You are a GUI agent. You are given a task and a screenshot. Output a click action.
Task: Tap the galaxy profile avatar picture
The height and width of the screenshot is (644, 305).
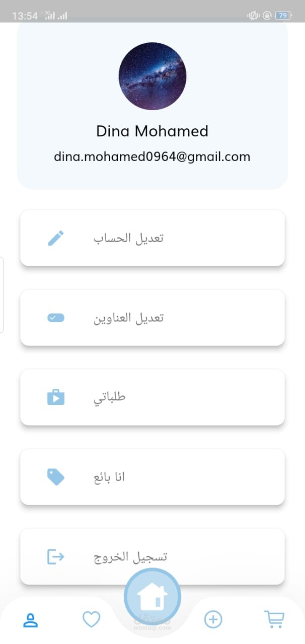(152, 76)
